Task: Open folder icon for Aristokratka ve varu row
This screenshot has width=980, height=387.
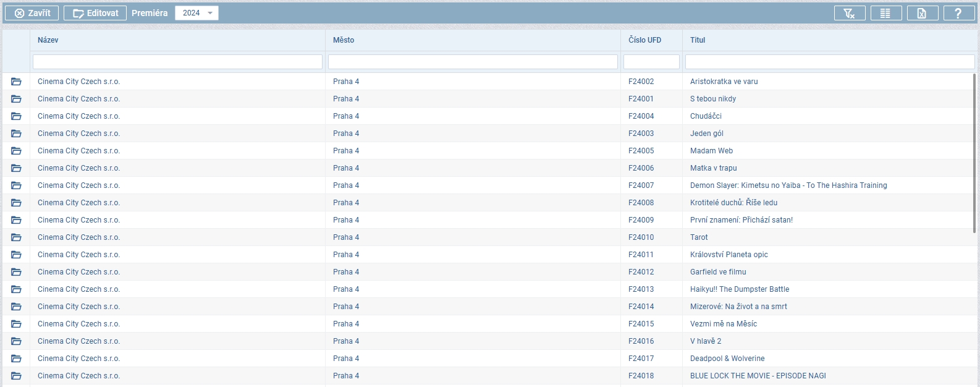Action: (16, 82)
